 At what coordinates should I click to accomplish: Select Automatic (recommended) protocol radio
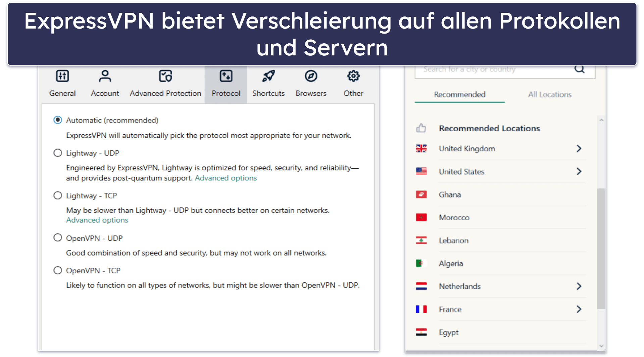pyautogui.click(x=58, y=120)
